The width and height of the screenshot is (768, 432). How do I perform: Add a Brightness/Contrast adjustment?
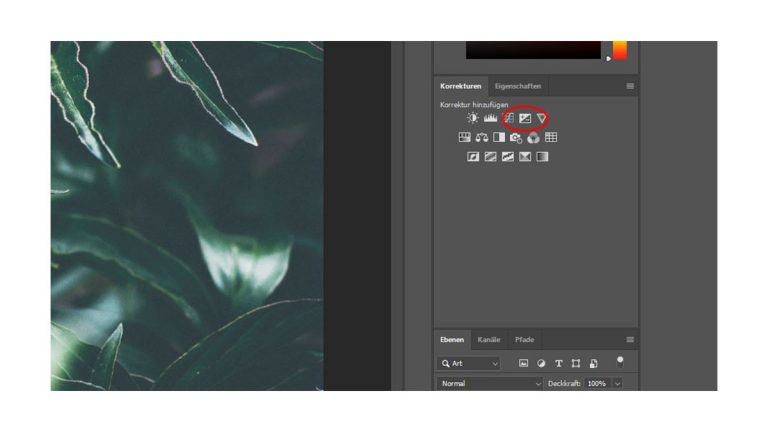click(473, 118)
